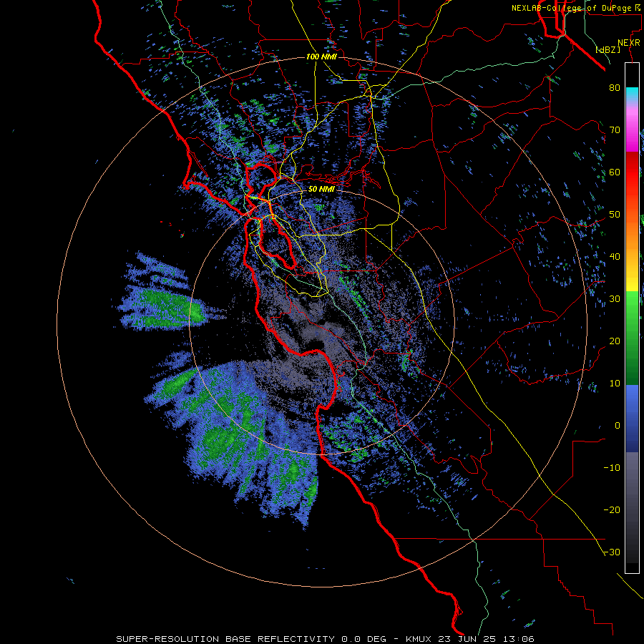The width and height of the screenshot is (644, 644).
Task: Select the 70 value on dBZ scale
Action: click(x=615, y=130)
